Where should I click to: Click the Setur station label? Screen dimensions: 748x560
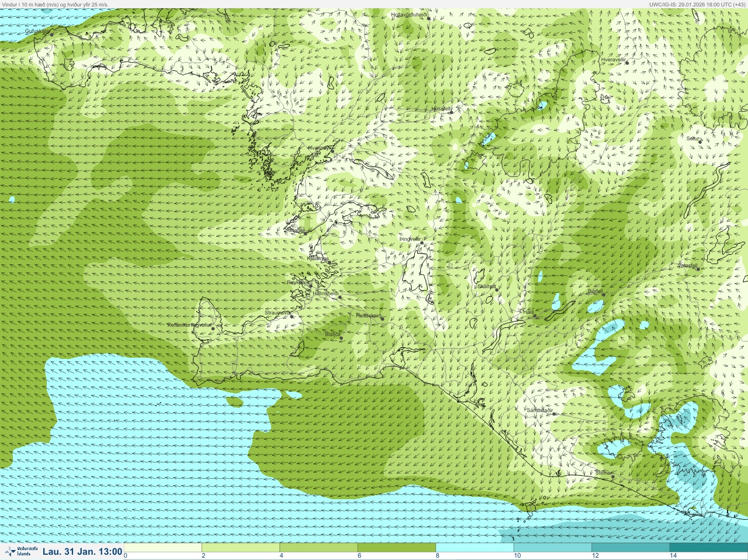[692, 139]
